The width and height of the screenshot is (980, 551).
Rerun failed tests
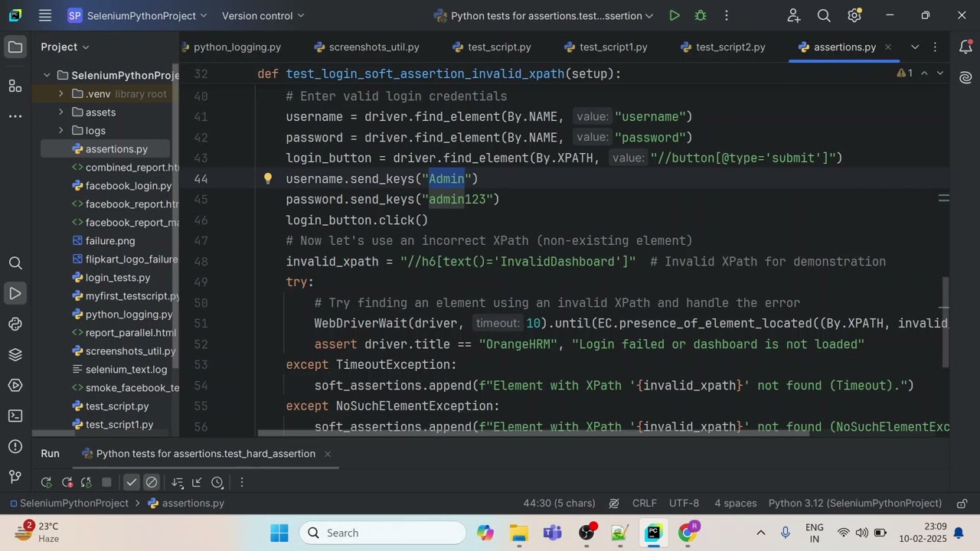tap(67, 482)
